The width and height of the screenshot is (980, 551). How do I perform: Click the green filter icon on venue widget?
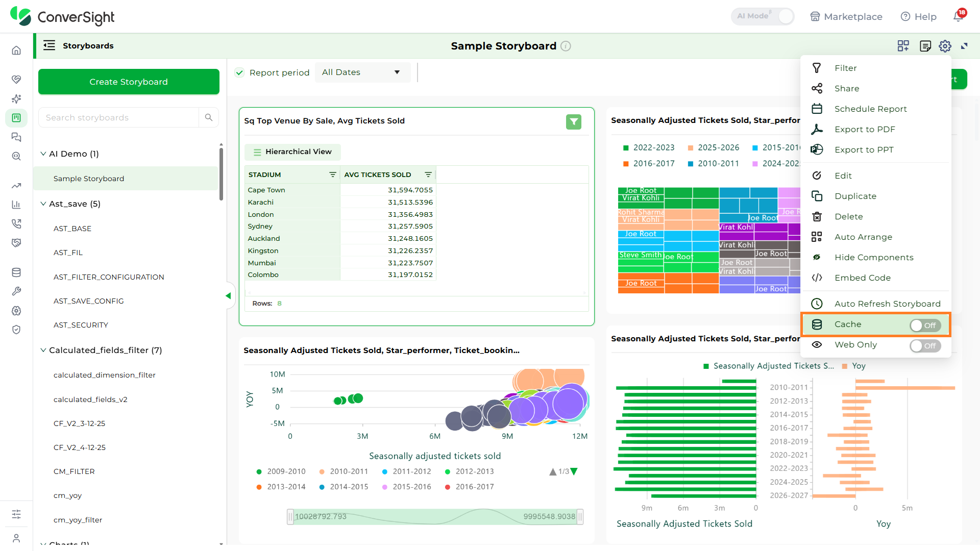coord(574,121)
